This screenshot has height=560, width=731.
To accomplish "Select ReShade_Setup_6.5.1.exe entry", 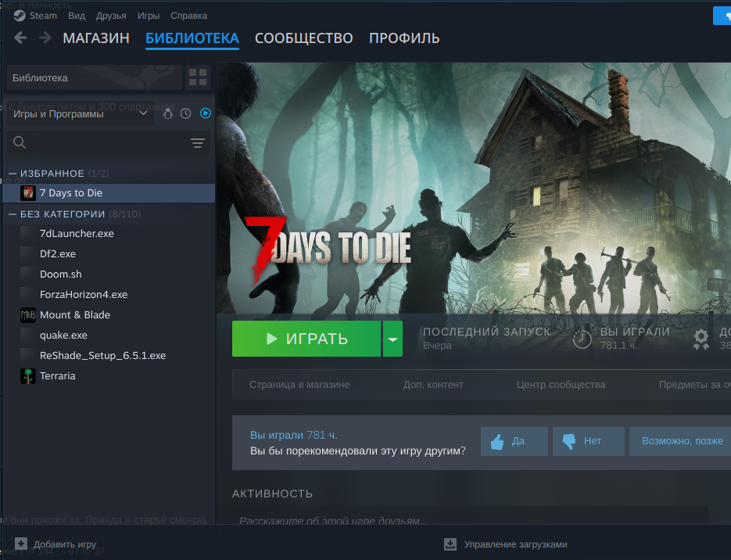I will point(109,356).
